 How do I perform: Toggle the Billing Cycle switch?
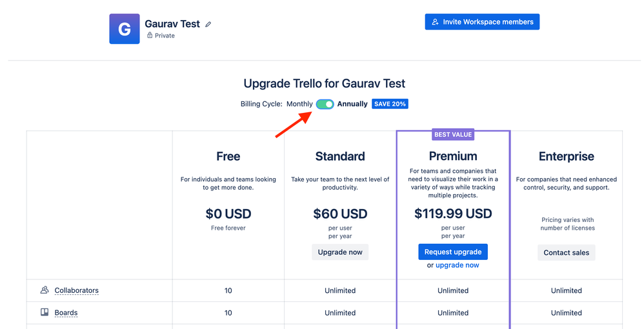coord(325,104)
